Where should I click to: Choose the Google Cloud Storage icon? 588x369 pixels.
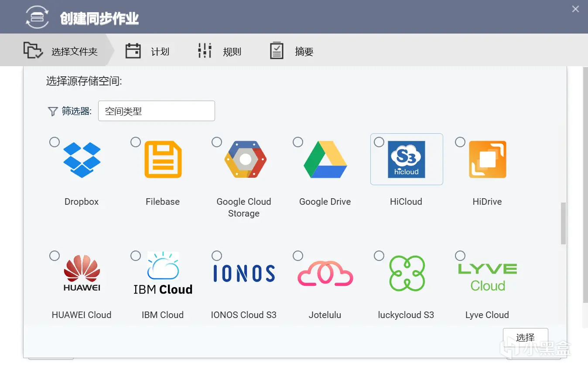click(245, 159)
